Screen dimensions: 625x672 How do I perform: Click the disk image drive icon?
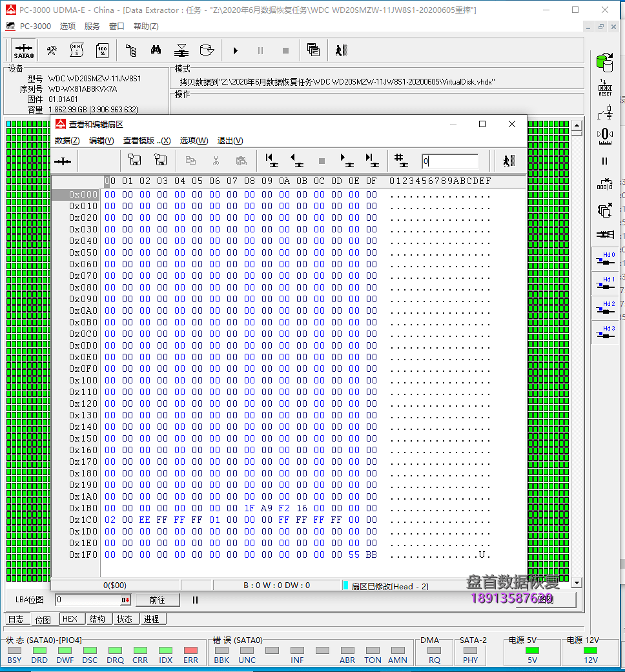pyautogui.click(x=207, y=50)
